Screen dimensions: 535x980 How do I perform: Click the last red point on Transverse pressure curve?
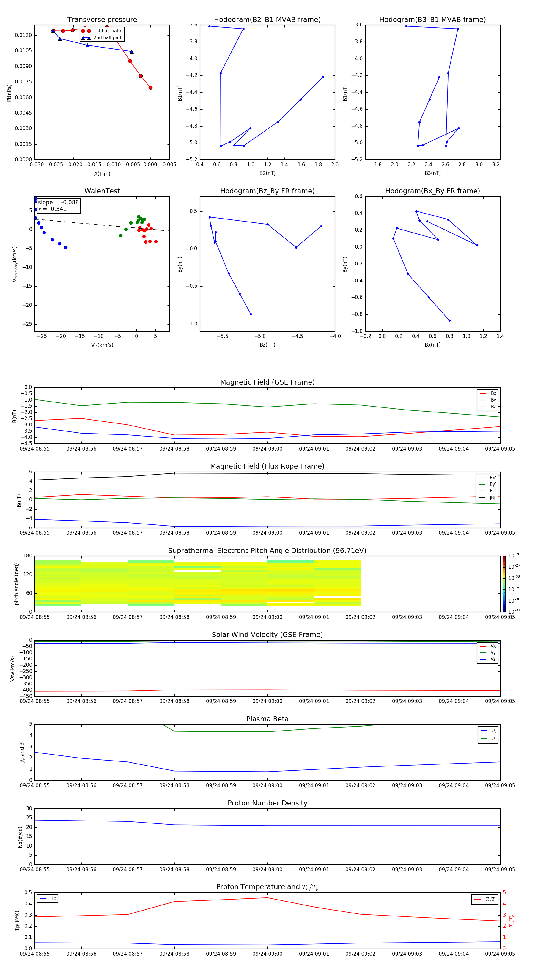[150, 88]
